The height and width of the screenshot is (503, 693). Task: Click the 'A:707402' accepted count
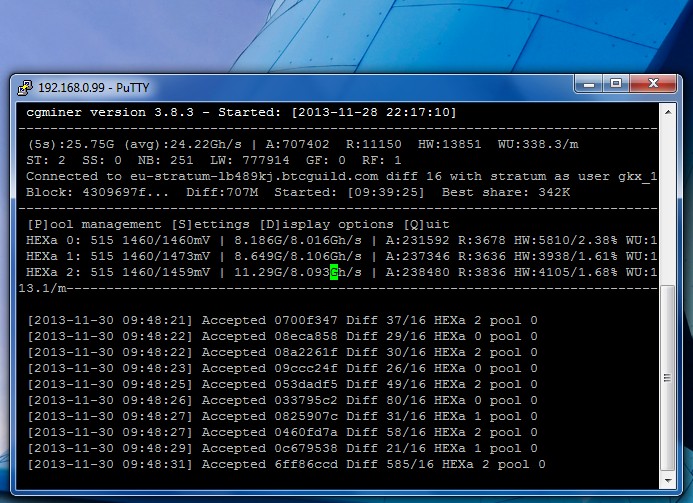(x=297, y=144)
